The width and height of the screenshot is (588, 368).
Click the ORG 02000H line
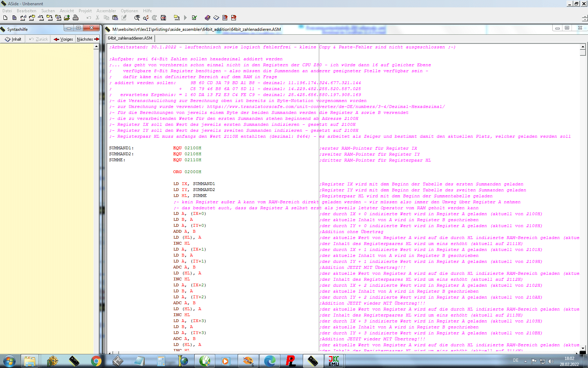187,172
